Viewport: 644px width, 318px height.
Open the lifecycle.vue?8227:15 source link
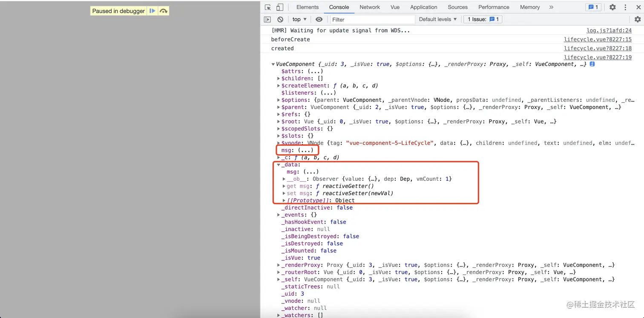598,40
